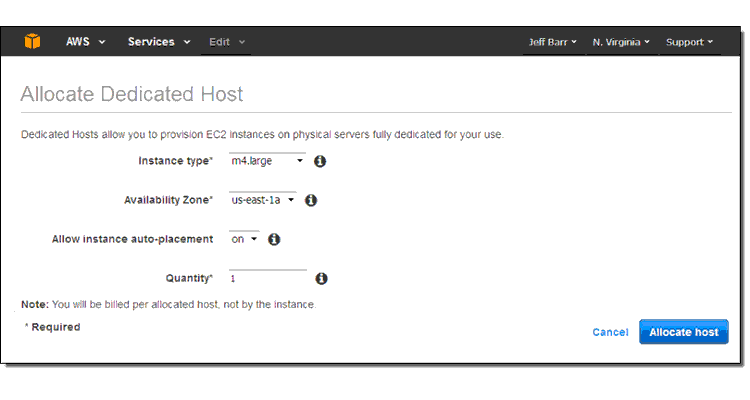Open the Availability Zone us-east-1a dropdown
Image resolution: width=750 pixels, height=400 pixels.
pyautogui.click(x=263, y=200)
